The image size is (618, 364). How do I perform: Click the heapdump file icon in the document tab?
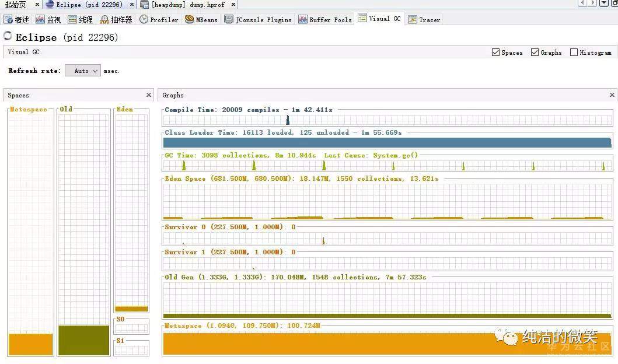[144, 5]
